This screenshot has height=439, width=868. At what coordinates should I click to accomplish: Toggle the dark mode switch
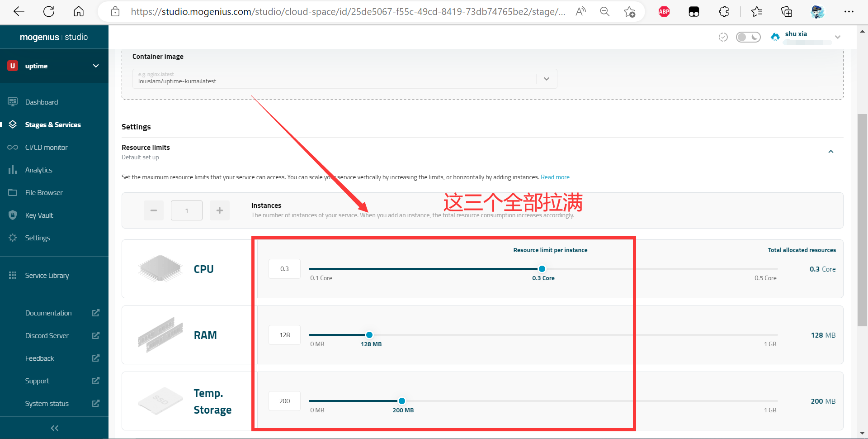748,37
